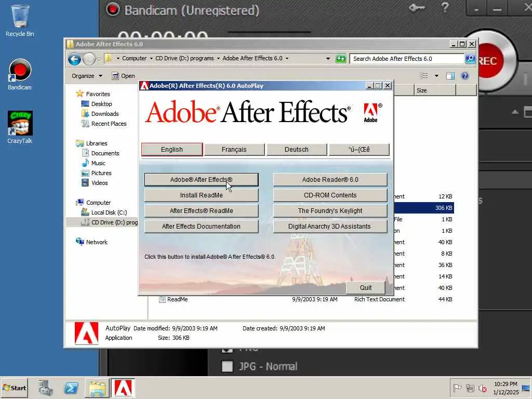
Task: Change view using the views icon
Action: click(x=424, y=76)
